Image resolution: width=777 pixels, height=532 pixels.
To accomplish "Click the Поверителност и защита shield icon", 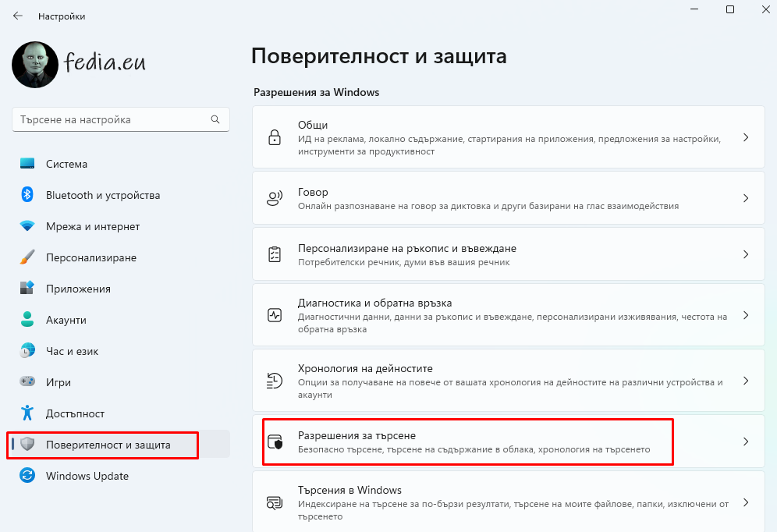I will pos(27,445).
